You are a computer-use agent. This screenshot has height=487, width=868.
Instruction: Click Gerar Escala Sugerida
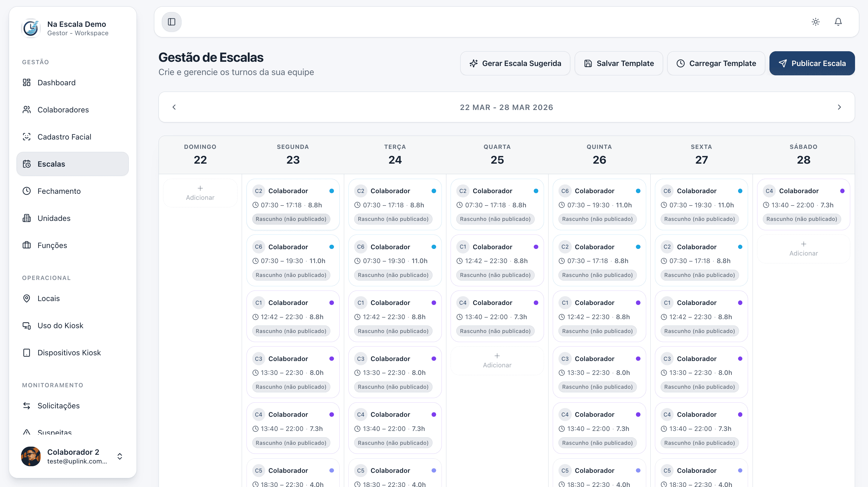tap(515, 63)
